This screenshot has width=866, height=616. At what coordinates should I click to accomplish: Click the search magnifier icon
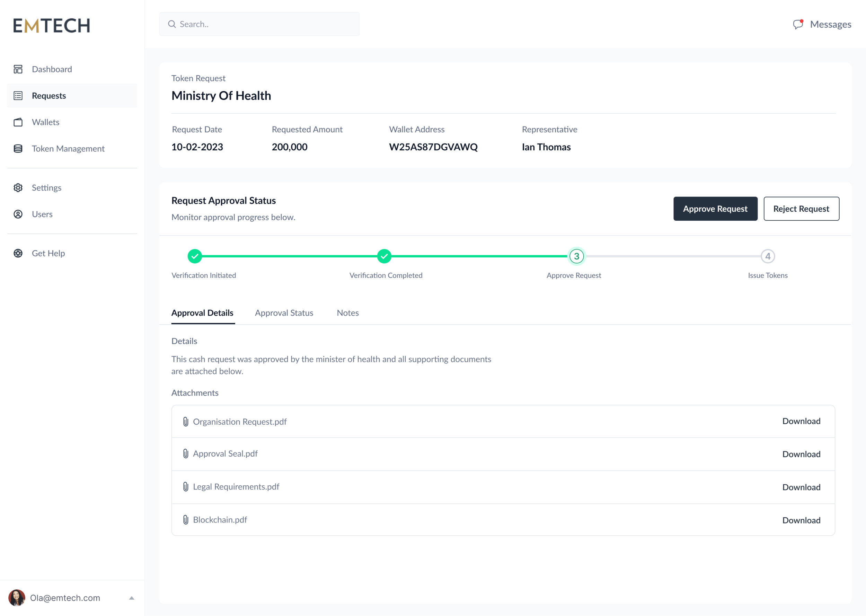pos(172,24)
